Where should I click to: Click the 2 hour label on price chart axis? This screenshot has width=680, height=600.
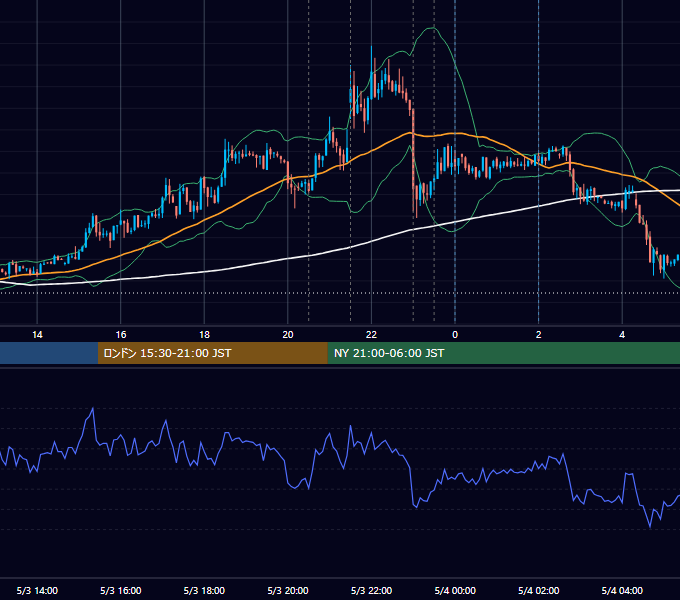pos(539,335)
